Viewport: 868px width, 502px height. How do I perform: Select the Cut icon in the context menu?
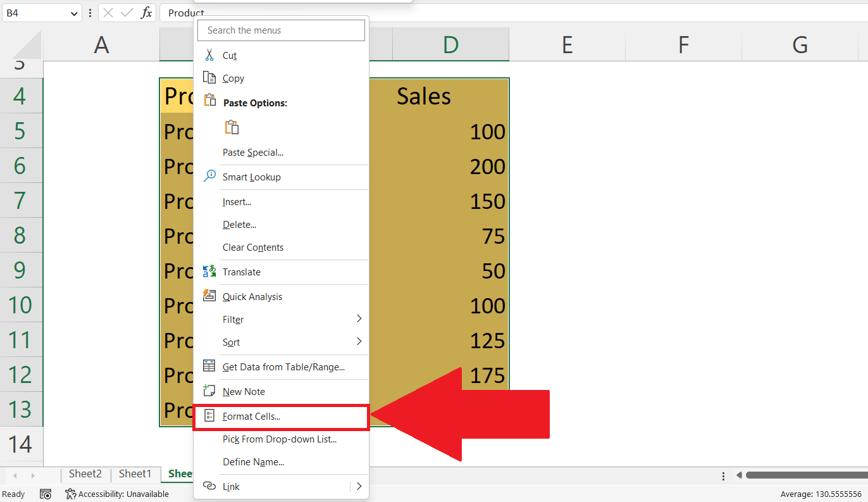coord(209,55)
